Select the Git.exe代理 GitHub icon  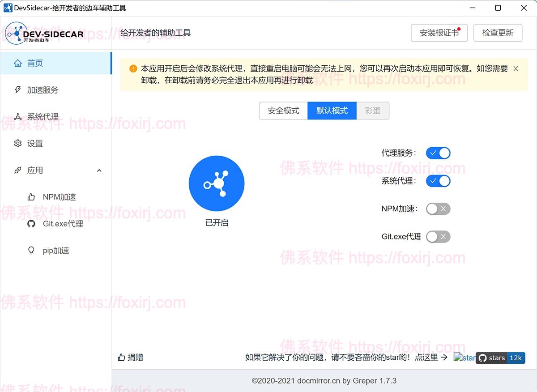click(31, 223)
